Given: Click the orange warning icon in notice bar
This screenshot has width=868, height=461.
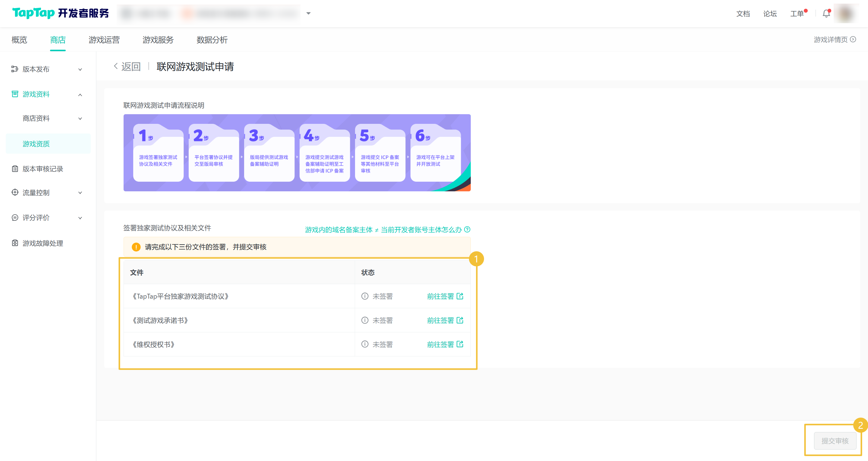Looking at the screenshot, I should [x=136, y=247].
